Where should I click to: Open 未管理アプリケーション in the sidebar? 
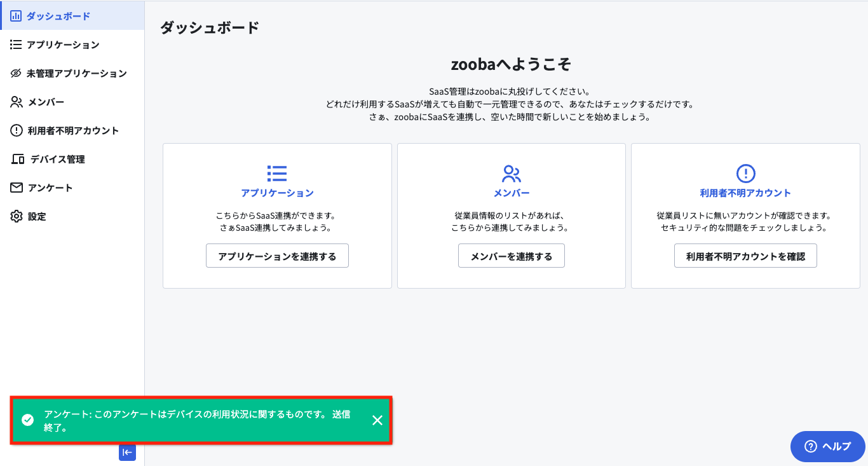[x=72, y=73]
